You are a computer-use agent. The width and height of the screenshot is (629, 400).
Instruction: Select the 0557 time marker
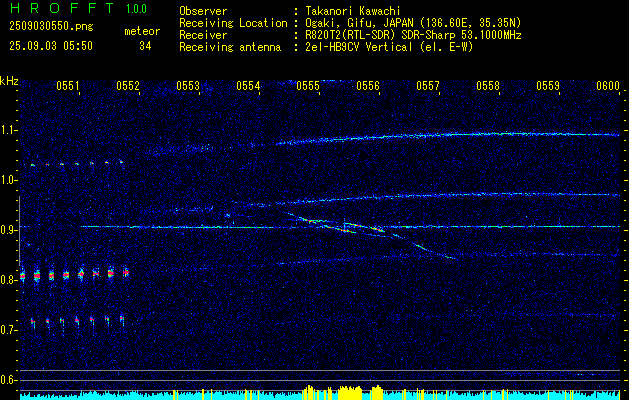[x=428, y=86]
